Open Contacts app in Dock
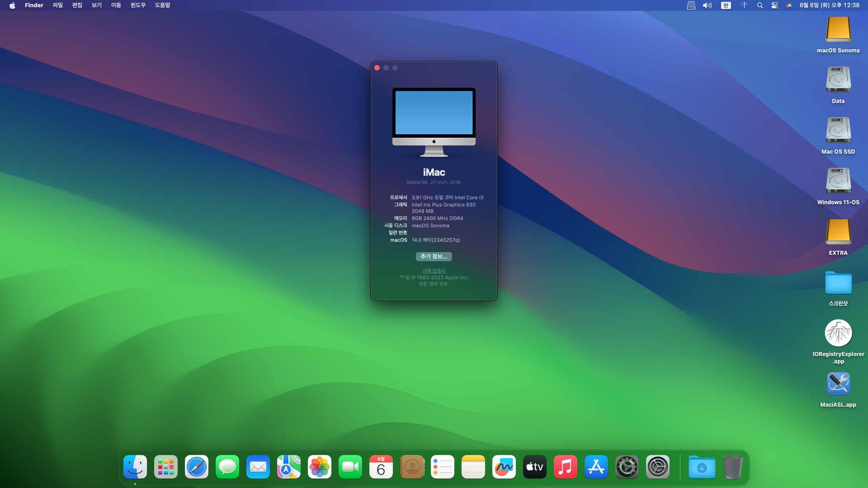This screenshot has width=868, height=488. click(412, 467)
